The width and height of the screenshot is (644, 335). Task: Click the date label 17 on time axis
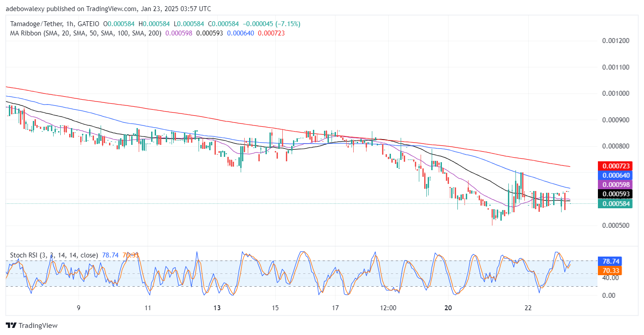click(x=335, y=308)
